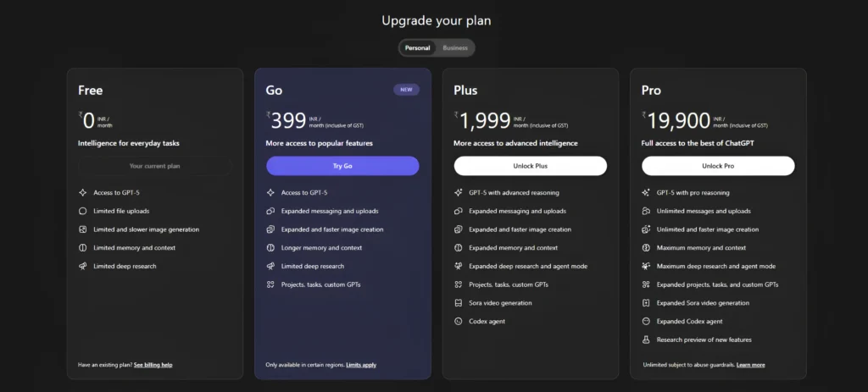
Task: Click the Expanded Codex agent icon in Pro
Action: [x=645, y=321]
